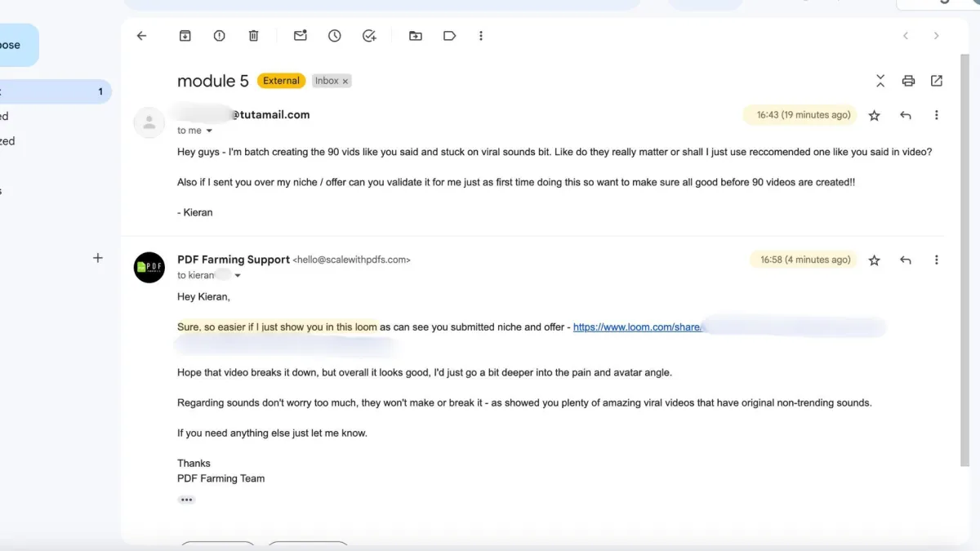Screen dimensions: 980x551
Task: Open the more options menu in the top toolbar
Action: coord(481,36)
